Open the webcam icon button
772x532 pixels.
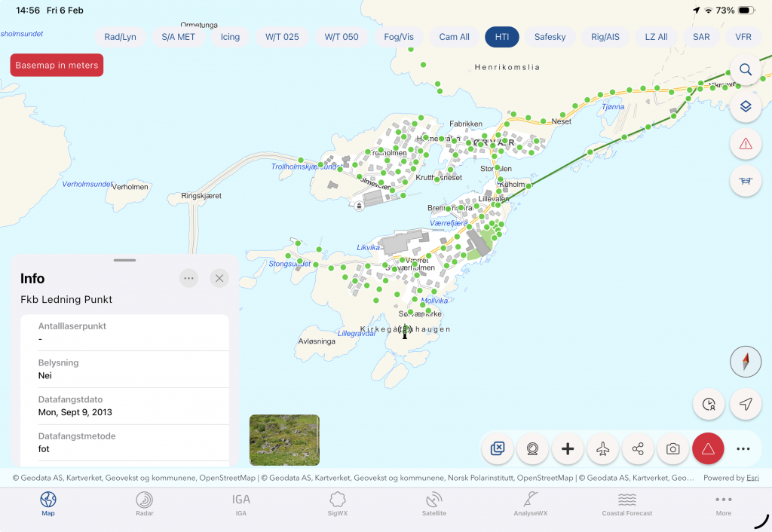pyautogui.click(x=532, y=449)
